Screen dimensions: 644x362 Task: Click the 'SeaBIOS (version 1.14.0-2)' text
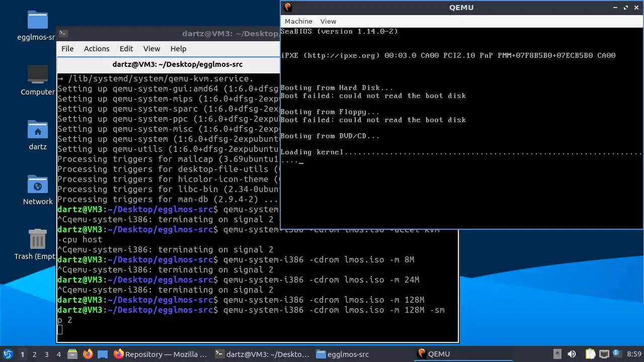tap(339, 31)
